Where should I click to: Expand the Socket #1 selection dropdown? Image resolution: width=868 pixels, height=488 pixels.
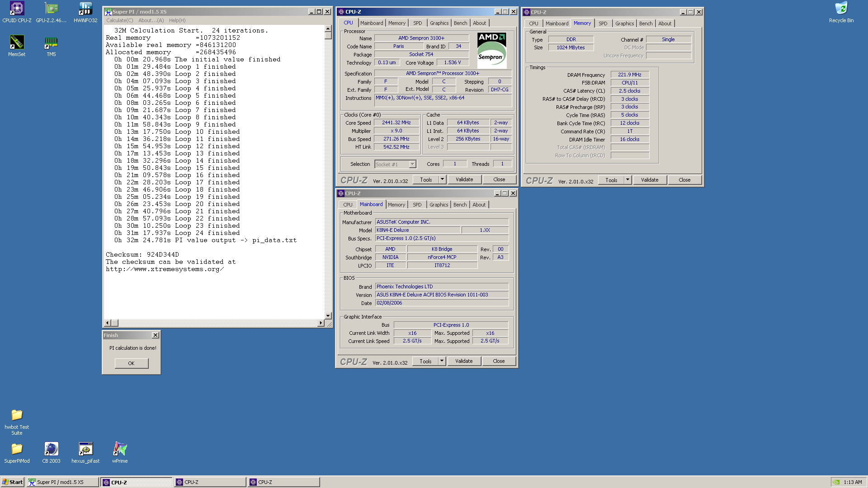(412, 164)
